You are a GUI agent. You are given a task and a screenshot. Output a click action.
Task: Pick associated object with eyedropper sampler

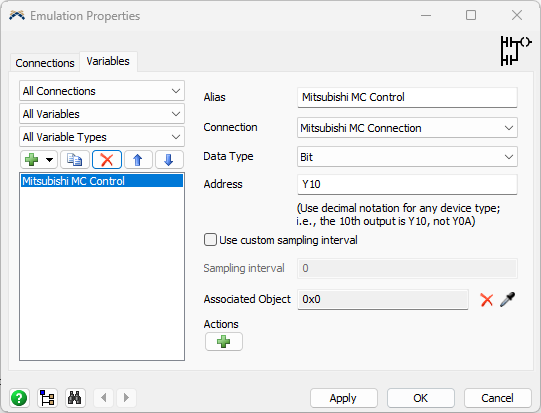pyautogui.click(x=508, y=299)
